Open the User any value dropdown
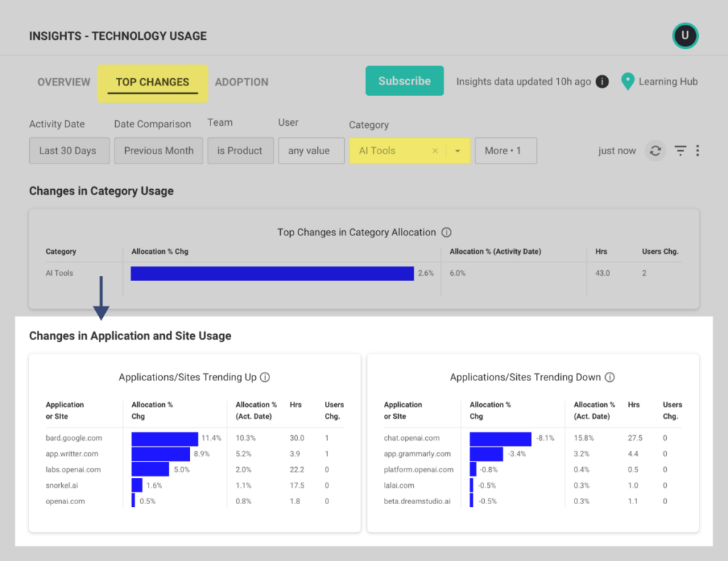 tap(311, 151)
